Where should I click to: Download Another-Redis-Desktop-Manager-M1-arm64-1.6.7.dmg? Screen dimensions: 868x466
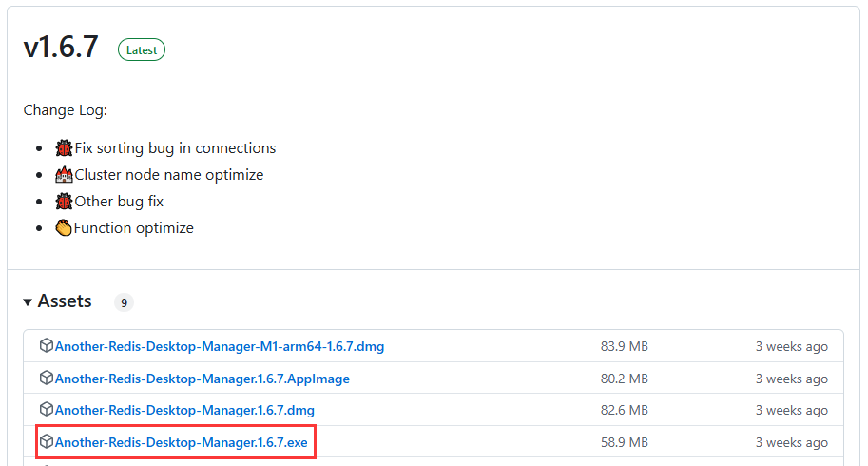click(x=220, y=346)
